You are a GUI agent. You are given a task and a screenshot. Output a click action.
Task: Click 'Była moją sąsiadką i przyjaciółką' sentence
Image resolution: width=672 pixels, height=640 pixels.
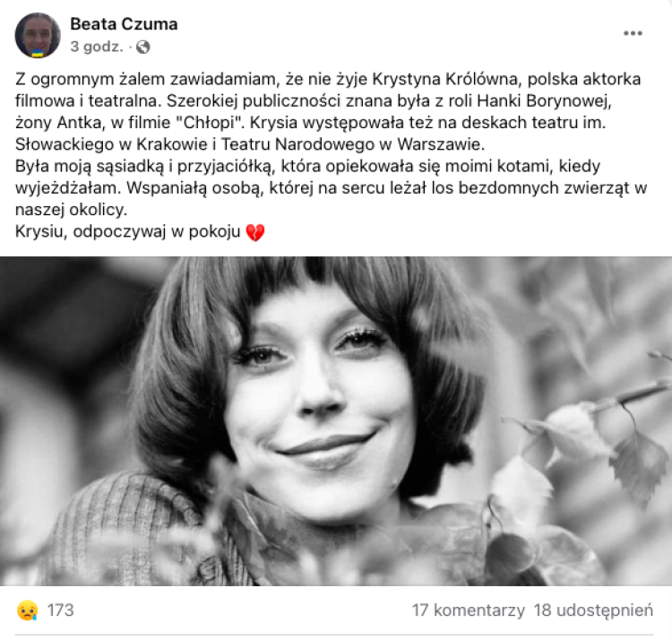(x=144, y=167)
